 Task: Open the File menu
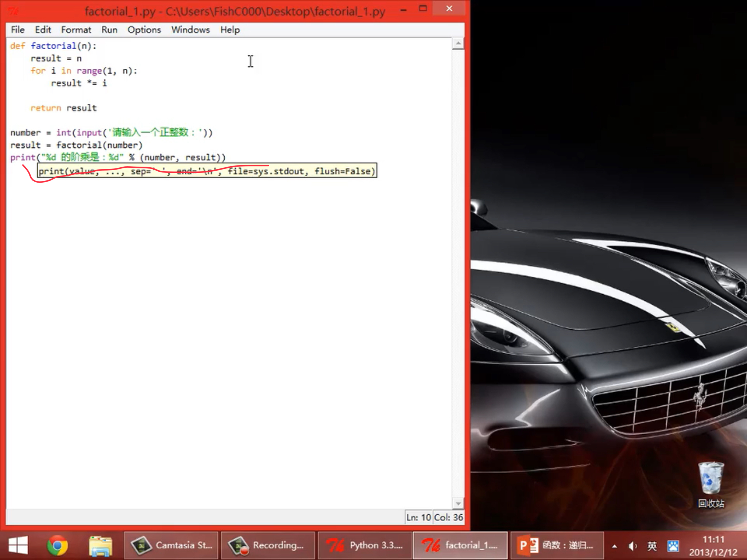tap(18, 30)
